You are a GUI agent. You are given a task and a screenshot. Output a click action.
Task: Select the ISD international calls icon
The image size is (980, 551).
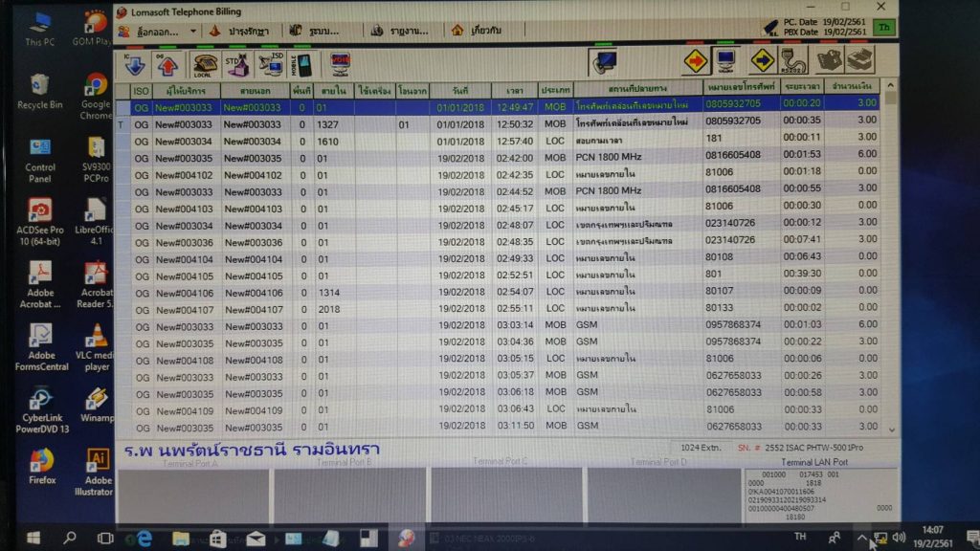click(x=270, y=65)
